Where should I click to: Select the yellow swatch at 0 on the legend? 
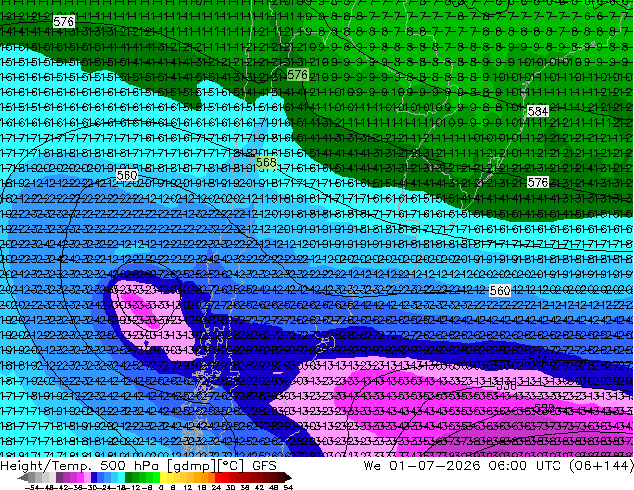pos(163,477)
